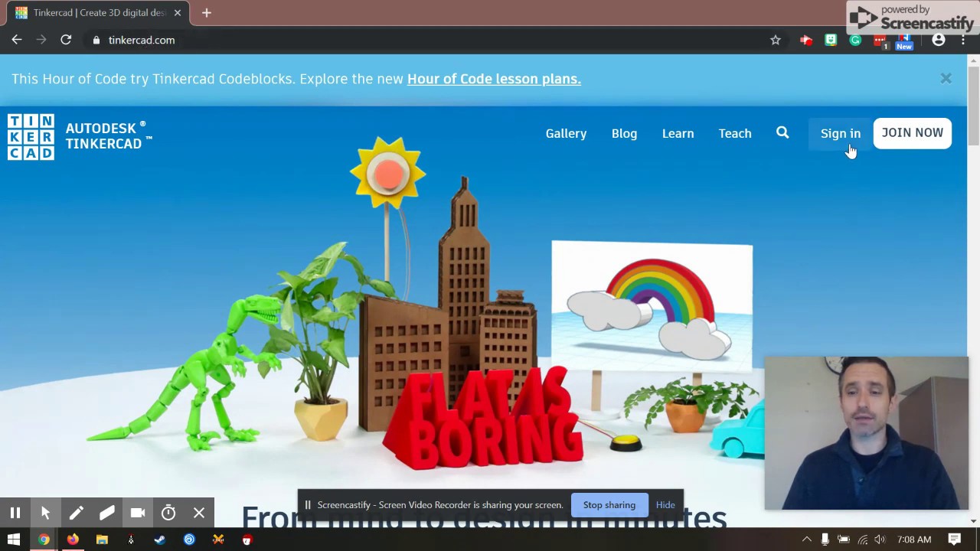The image size is (980, 551).
Task: Show hidden system tray icons
Action: tap(806, 540)
